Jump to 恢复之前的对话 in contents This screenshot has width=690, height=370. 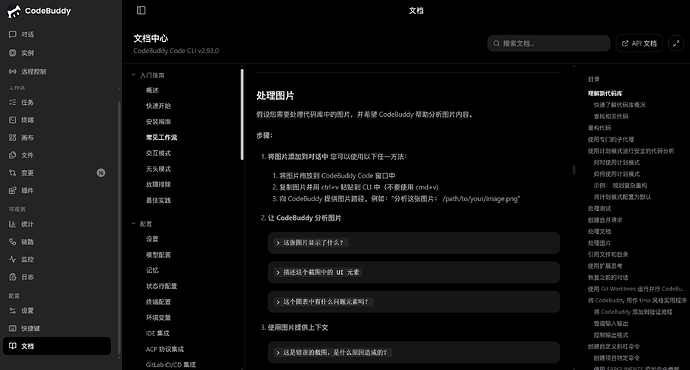(608, 277)
